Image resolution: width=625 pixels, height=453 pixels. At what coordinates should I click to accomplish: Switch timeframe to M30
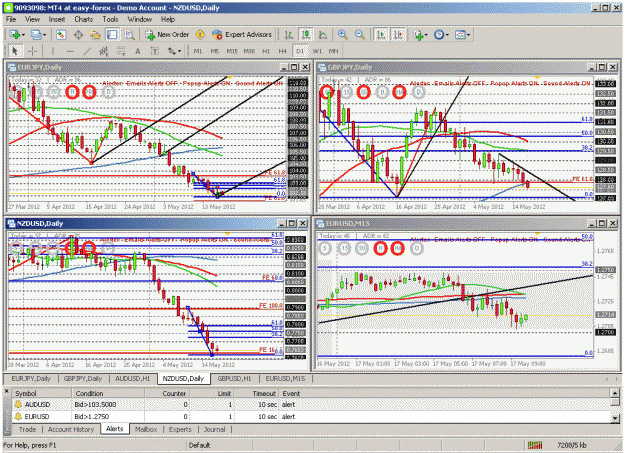click(249, 51)
